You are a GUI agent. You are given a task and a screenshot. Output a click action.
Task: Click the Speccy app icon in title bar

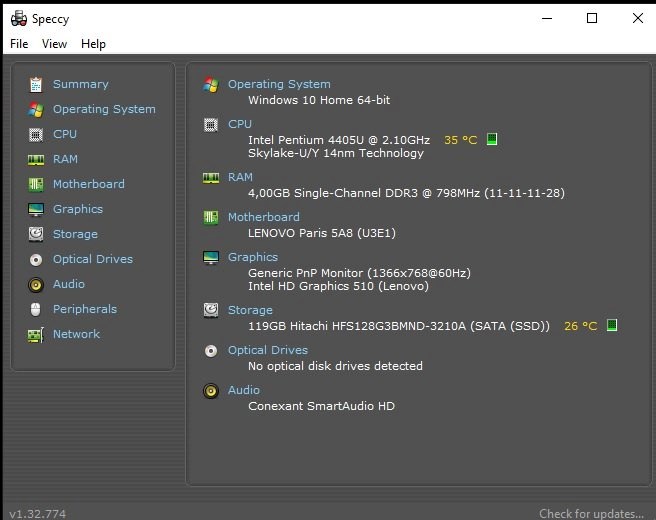click(19, 19)
